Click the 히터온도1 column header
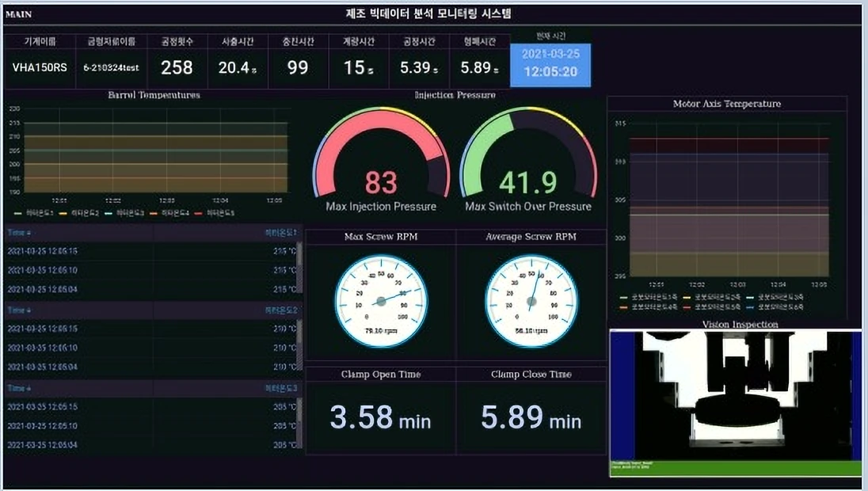The image size is (868, 491). (280, 233)
